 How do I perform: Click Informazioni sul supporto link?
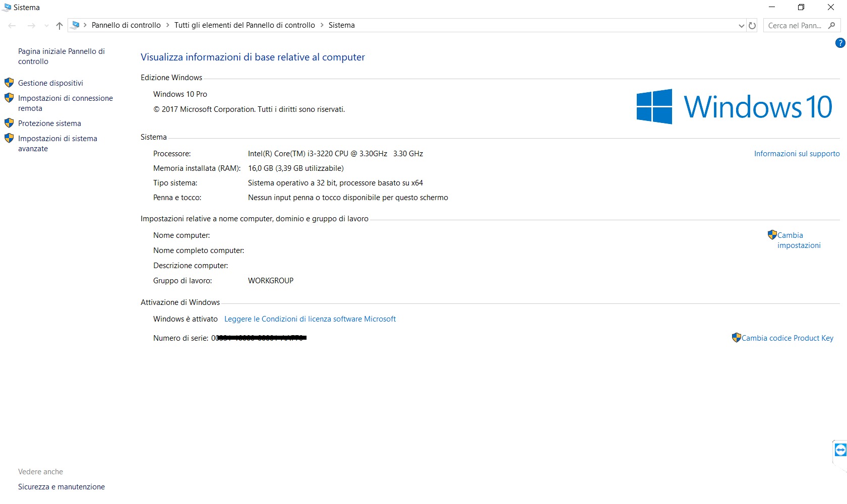[797, 154]
